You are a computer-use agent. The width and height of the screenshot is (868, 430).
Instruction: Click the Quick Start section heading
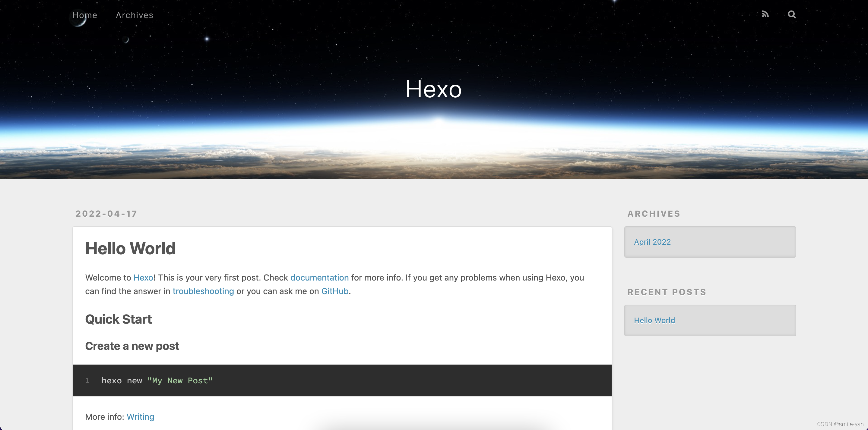click(x=118, y=319)
